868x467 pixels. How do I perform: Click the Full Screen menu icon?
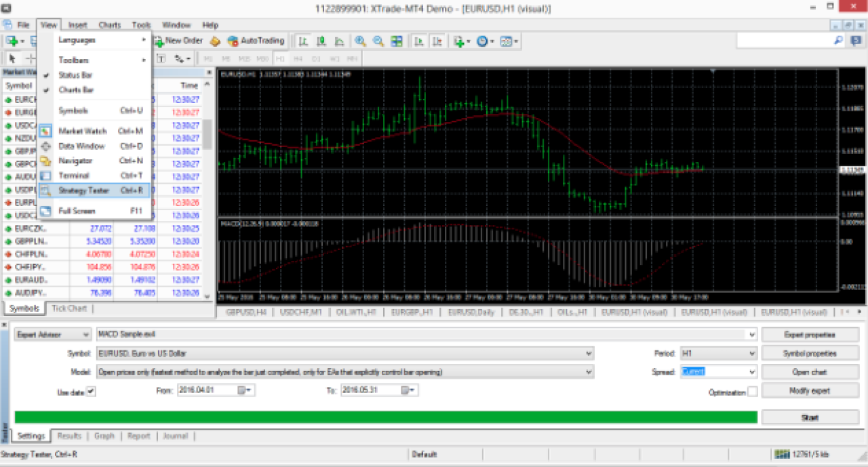(x=45, y=211)
